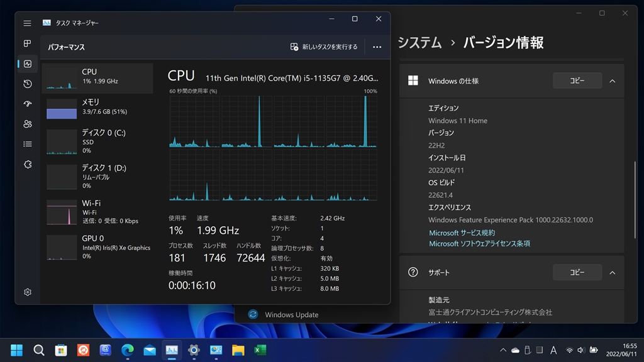This screenshot has width=644, height=362.
Task: Open Wi-Fi network icon in system tray
Action: coord(569,350)
